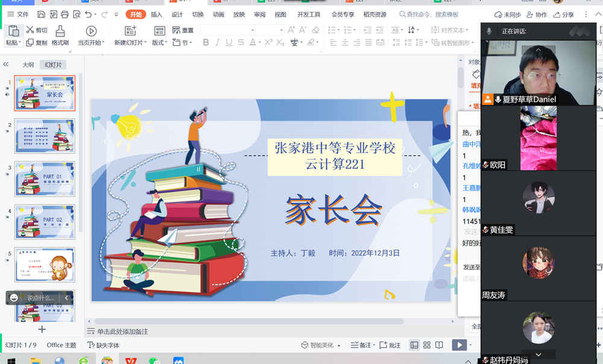The height and width of the screenshot is (364, 603).
Task: Open the Insert (插入) ribbon tab
Action: [156, 14]
